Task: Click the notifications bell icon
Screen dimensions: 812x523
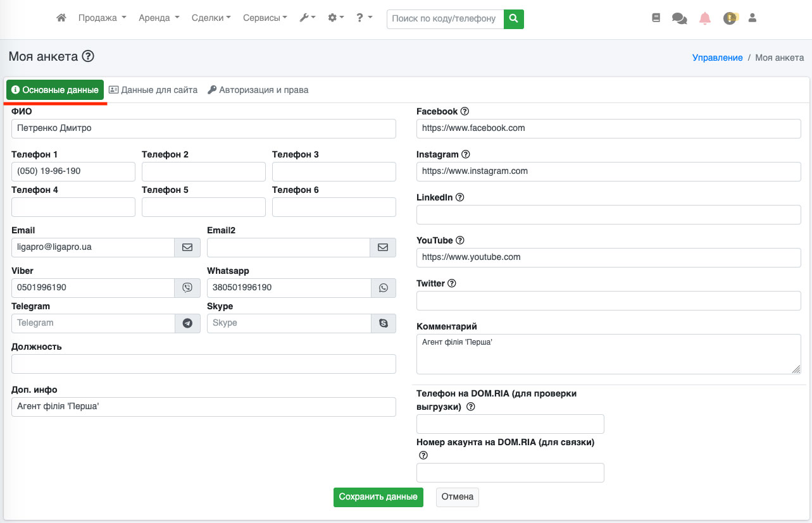Action: click(704, 18)
